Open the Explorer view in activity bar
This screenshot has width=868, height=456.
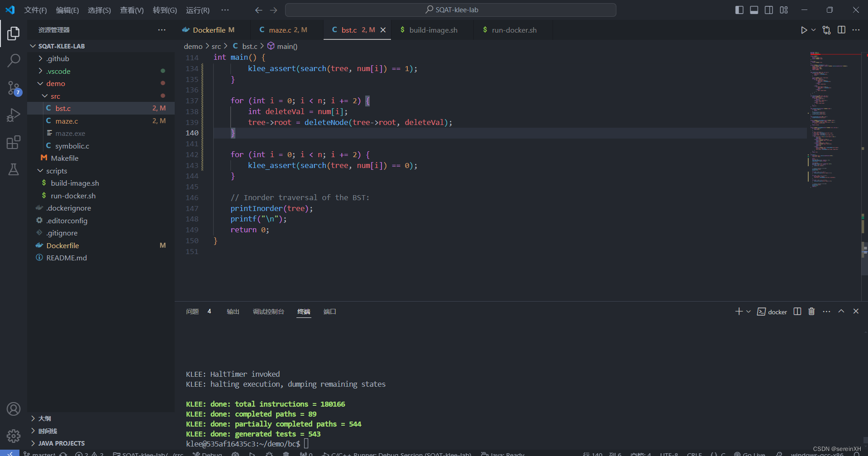tap(14, 33)
